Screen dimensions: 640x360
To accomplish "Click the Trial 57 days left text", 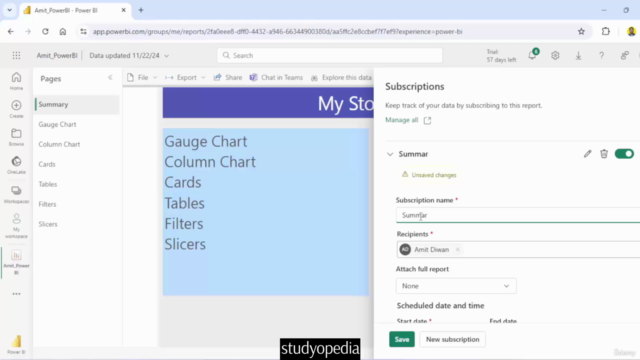I will coord(501,56).
